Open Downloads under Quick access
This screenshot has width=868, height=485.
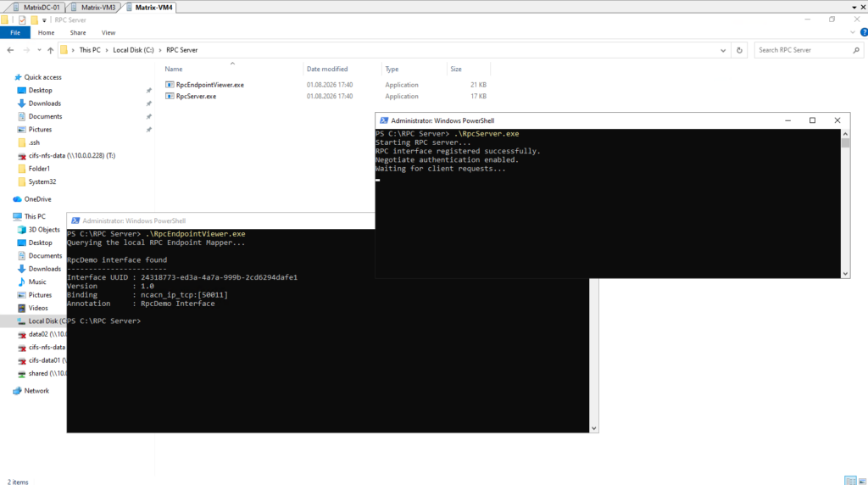point(44,103)
